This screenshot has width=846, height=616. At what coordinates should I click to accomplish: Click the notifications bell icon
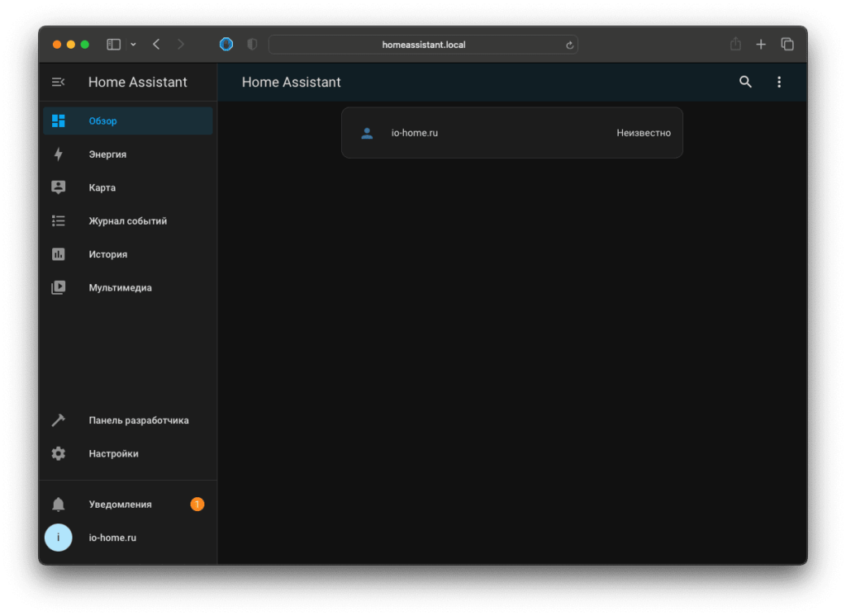click(59, 505)
